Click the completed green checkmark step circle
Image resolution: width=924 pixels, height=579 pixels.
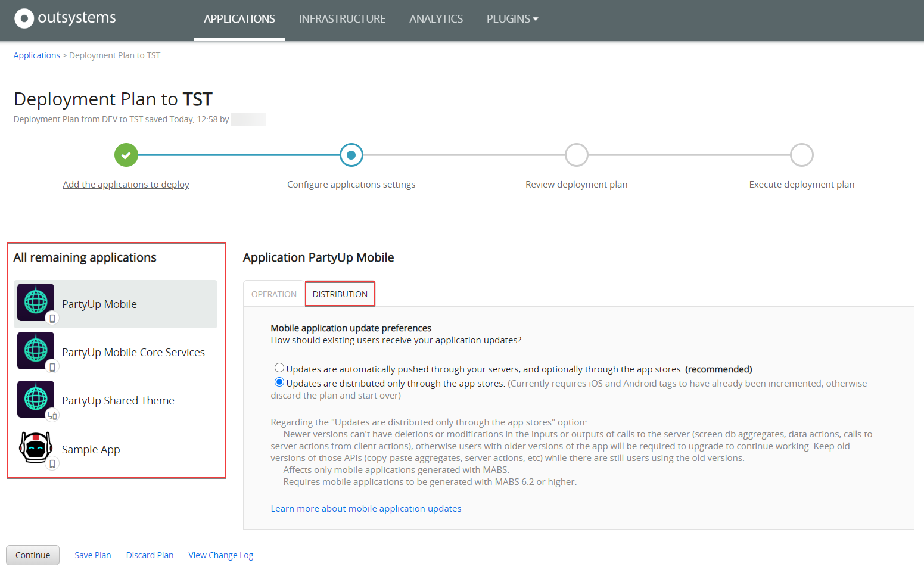(126, 155)
